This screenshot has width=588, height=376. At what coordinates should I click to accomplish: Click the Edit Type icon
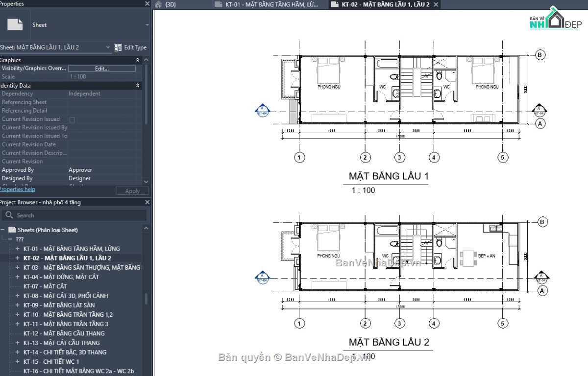(118, 47)
